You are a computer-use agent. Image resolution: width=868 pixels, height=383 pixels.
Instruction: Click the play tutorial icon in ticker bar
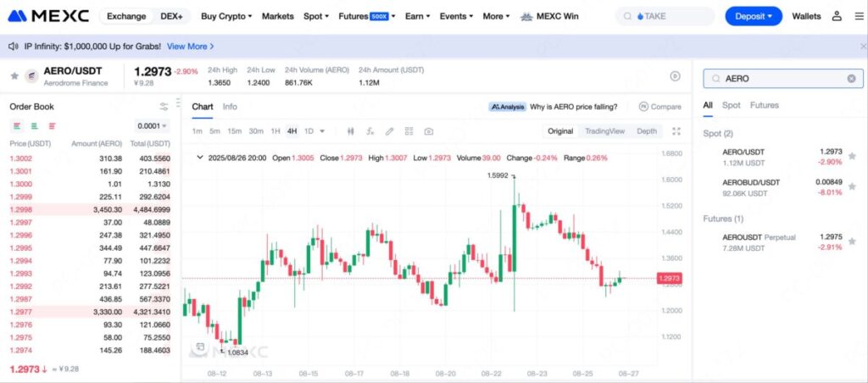(x=675, y=76)
